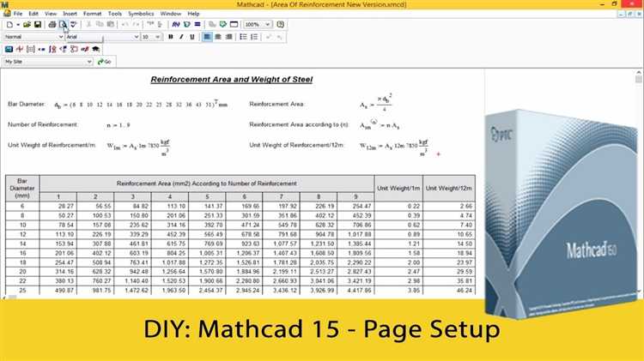This screenshot has width=644, height=361.
Task: Click the Align Across icon
Action: (x=150, y=25)
